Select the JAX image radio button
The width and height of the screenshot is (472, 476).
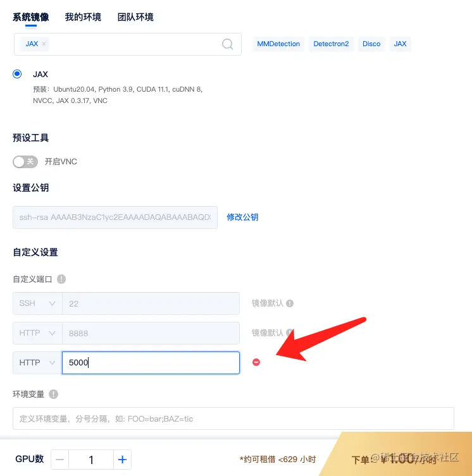pos(17,74)
